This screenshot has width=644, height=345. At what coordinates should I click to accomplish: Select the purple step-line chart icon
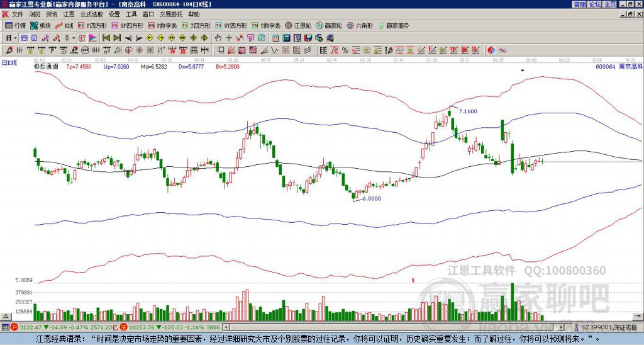pos(45,38)
